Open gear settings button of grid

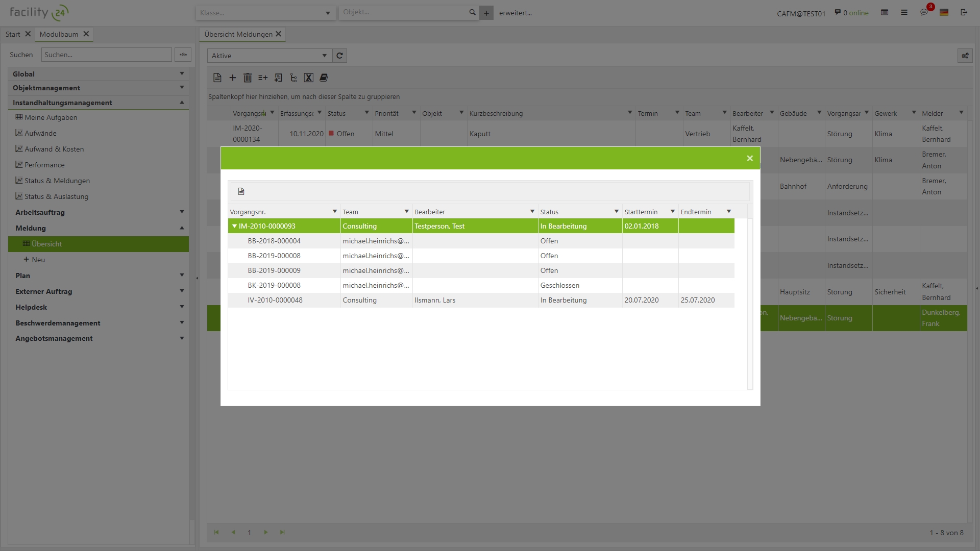pyautogui.click(x=965, y=56)
